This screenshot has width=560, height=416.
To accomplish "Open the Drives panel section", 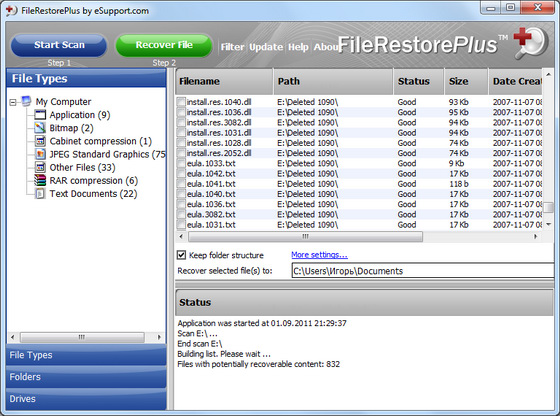I will (x=86, y=399).
